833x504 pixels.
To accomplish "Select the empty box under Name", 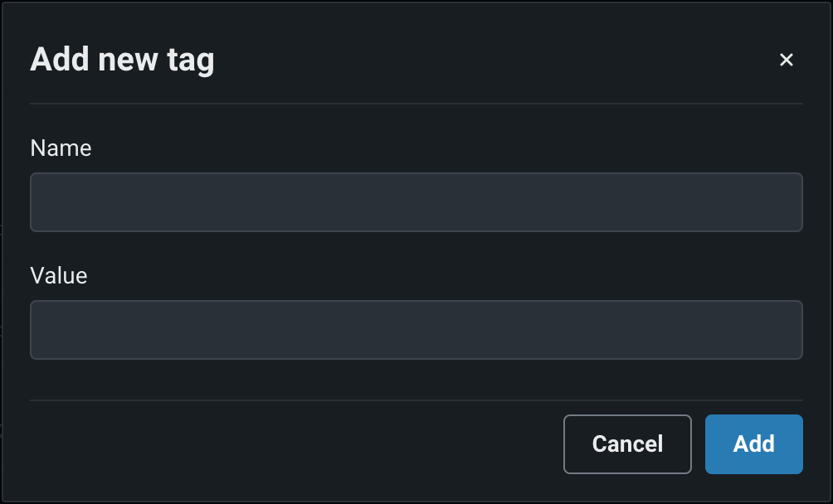I will pos(416,202).
